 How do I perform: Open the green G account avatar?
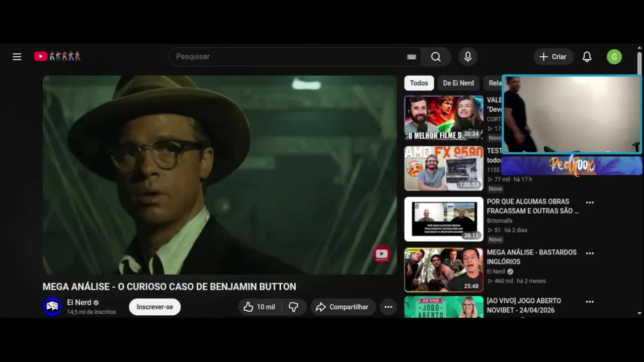(614, 57)
